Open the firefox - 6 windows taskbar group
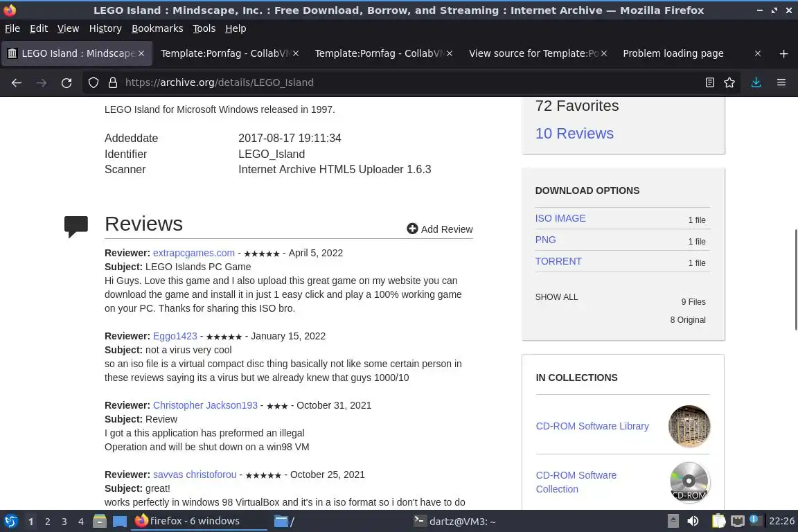The height and width of the screenshot is (532, 798). click(199, 522)
